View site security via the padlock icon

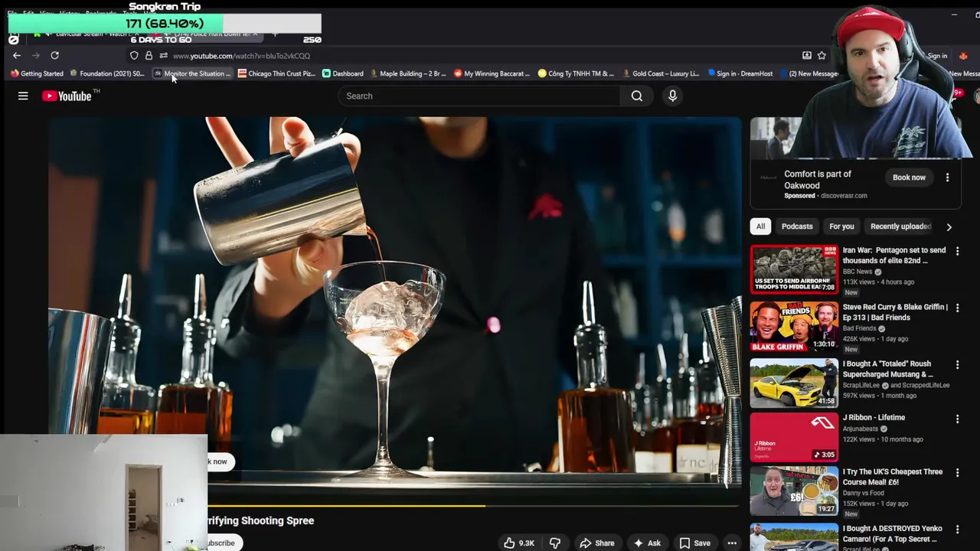[149, 56]
